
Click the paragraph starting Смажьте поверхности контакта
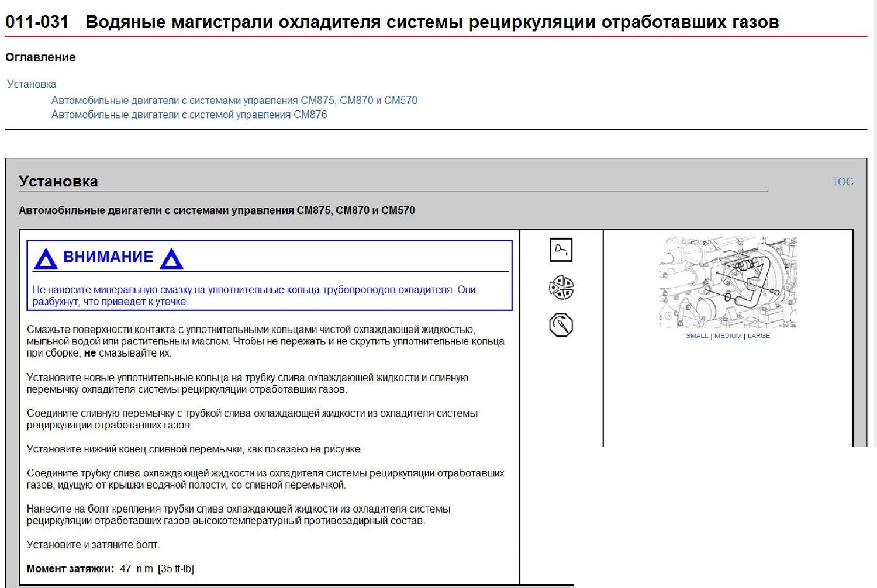coord(265,341)
